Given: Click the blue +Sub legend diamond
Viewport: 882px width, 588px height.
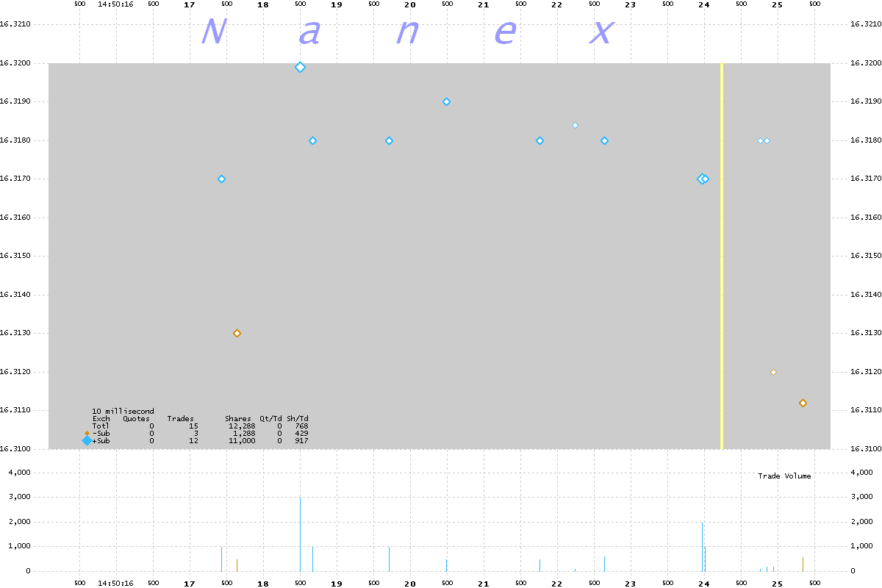Looking at the screenshot, I should [x=87, y=440].
